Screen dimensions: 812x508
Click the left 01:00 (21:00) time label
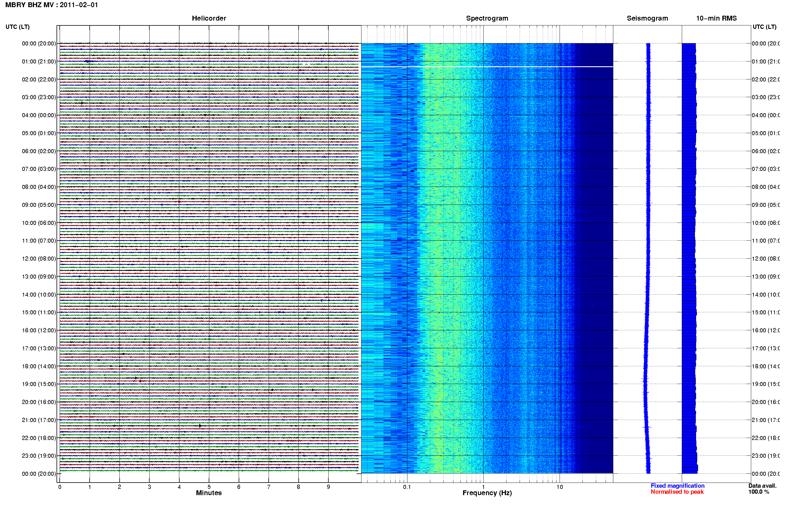(39, 61)
